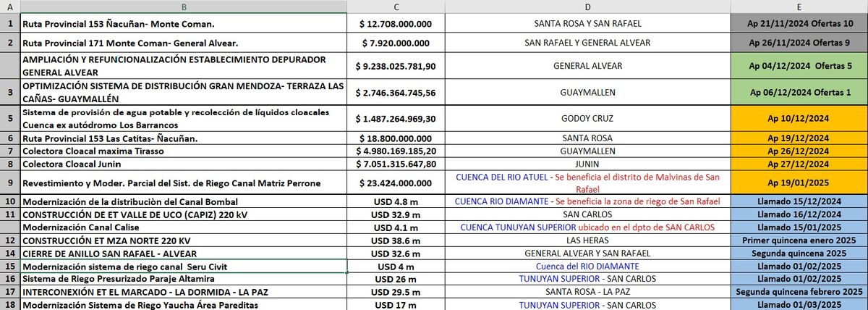The image size is (868, 310).
Task: Click value 'USD 29.5 m'
Action: [396, 292]
